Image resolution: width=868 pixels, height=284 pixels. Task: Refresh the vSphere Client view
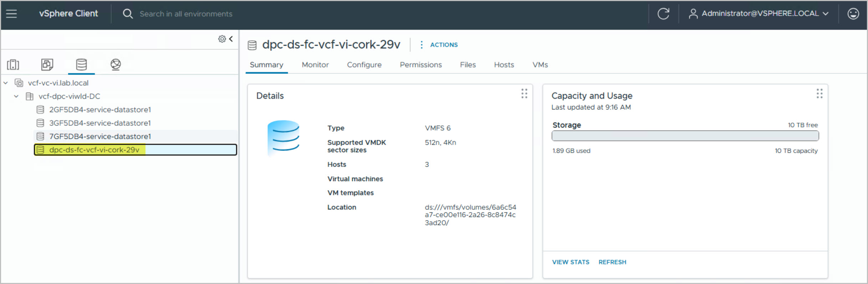[663, 14]
